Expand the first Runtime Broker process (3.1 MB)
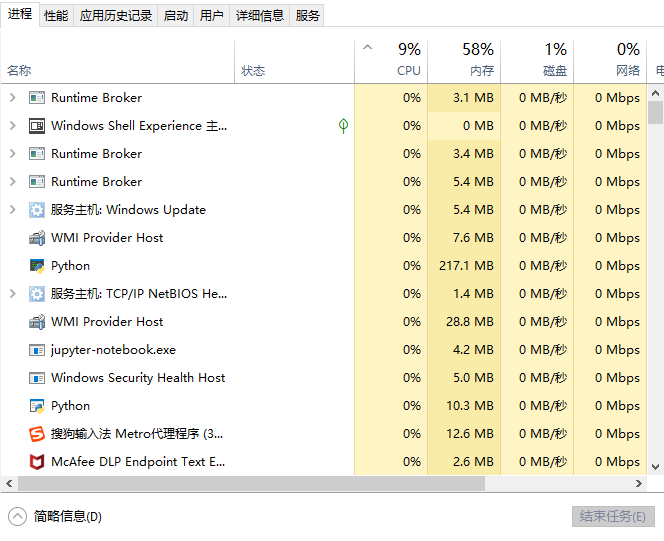The image size is (664, 541). pyautogui.click(x=13, y=98)
